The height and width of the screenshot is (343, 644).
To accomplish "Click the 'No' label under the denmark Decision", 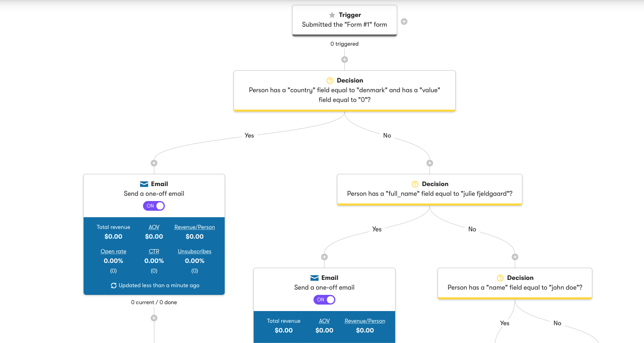I will [387, 136].
